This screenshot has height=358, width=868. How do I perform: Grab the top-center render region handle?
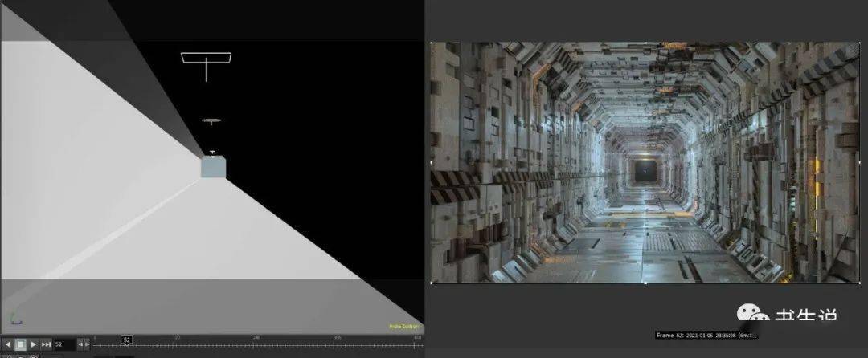point(646,42)
